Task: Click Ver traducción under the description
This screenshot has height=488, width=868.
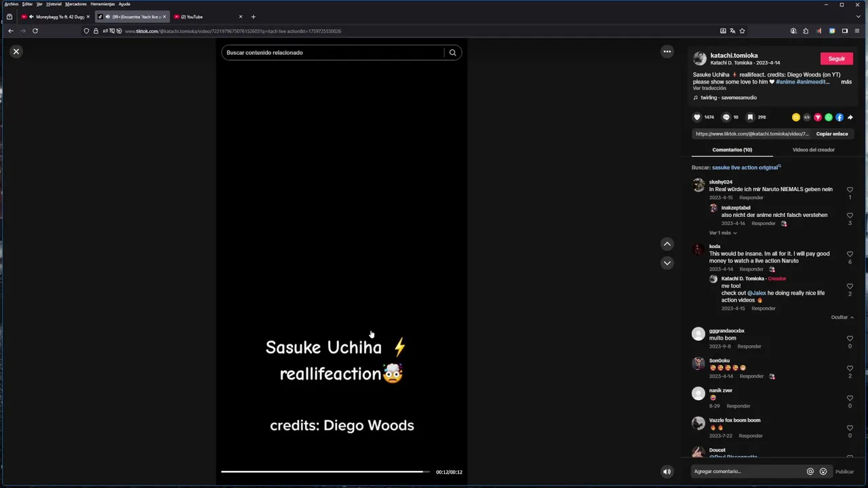Action: [x=709, y=88]
